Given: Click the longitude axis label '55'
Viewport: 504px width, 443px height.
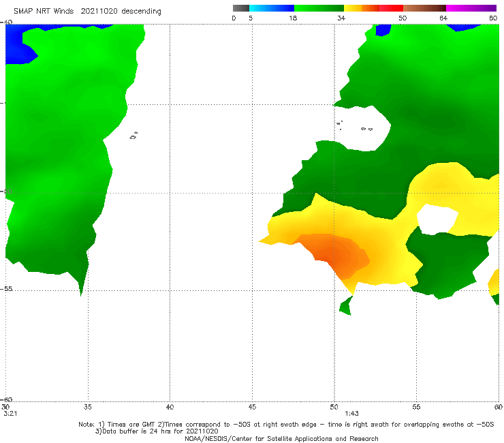Looking at the screenshot, I should pyautogui.click(x=416, y=407).
